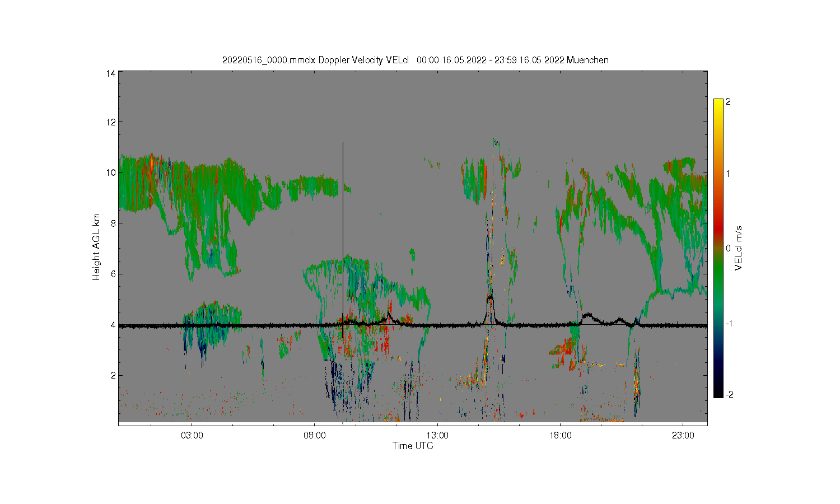This screenshot has width=840, height=504.
Task: Click the 'VELcl m/s' colorbar label
Action: pyautogui.click(x=739, y=248)
